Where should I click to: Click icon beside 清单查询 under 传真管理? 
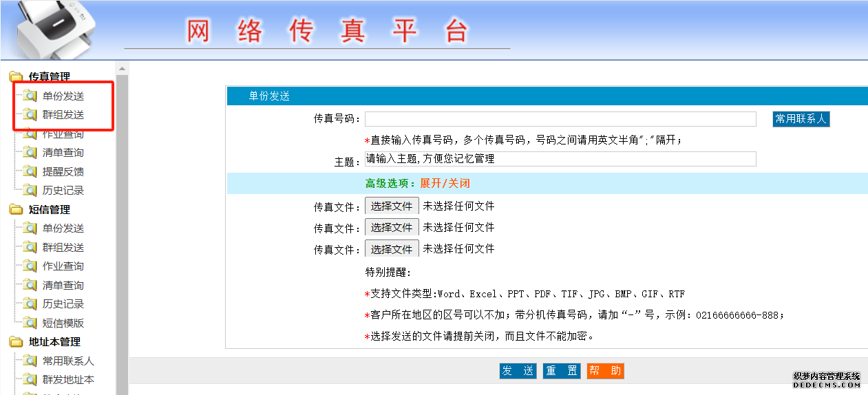(x=30, y=153)
